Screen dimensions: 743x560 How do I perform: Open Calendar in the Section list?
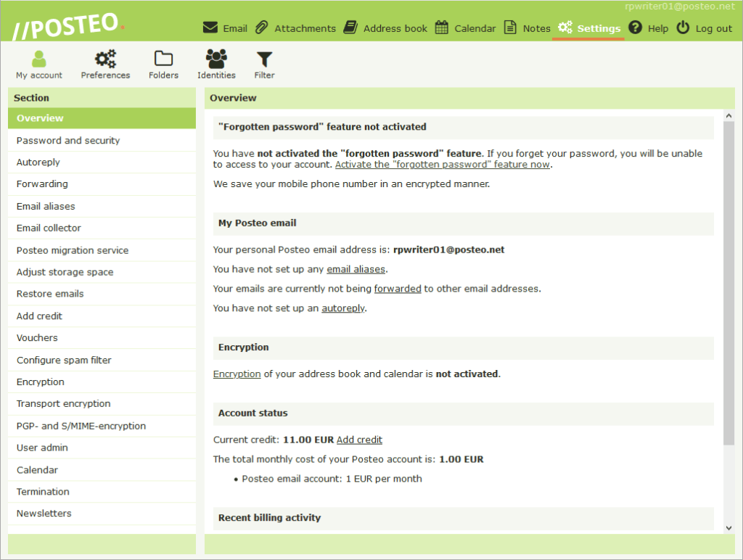[x=102, y=470]
